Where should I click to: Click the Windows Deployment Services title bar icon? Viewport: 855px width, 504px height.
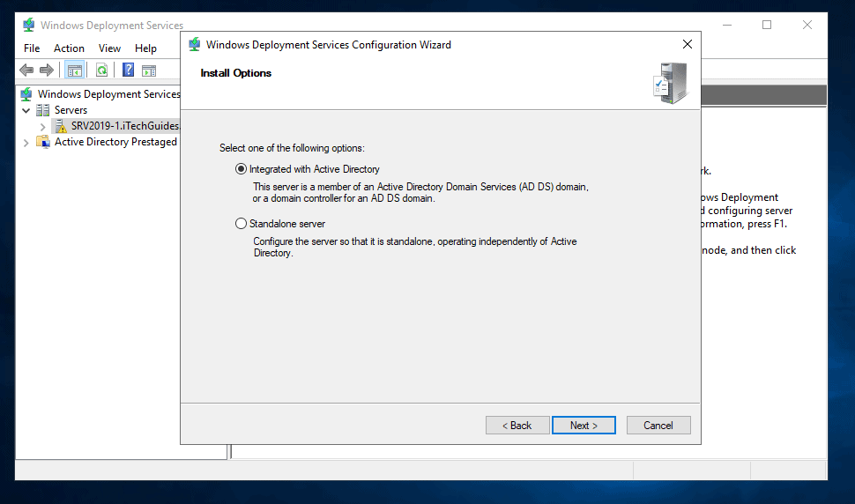29,25
